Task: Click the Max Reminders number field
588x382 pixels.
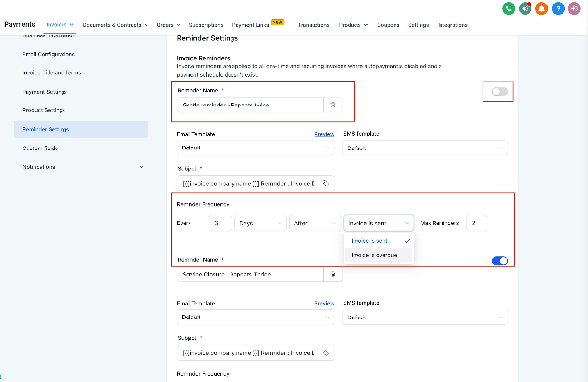Action: tap(477, 223)
